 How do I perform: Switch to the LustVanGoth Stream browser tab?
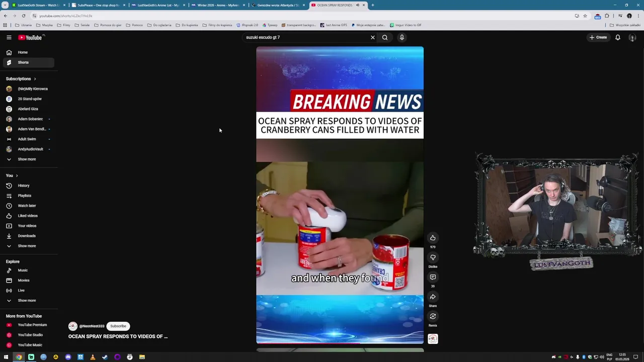pyautogui.click(x=38, y=5)
